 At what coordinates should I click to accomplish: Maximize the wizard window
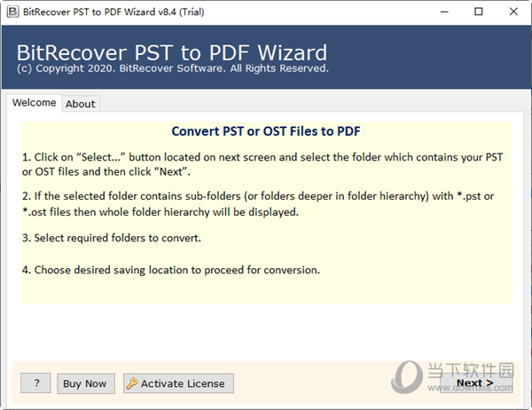(479, 12)
